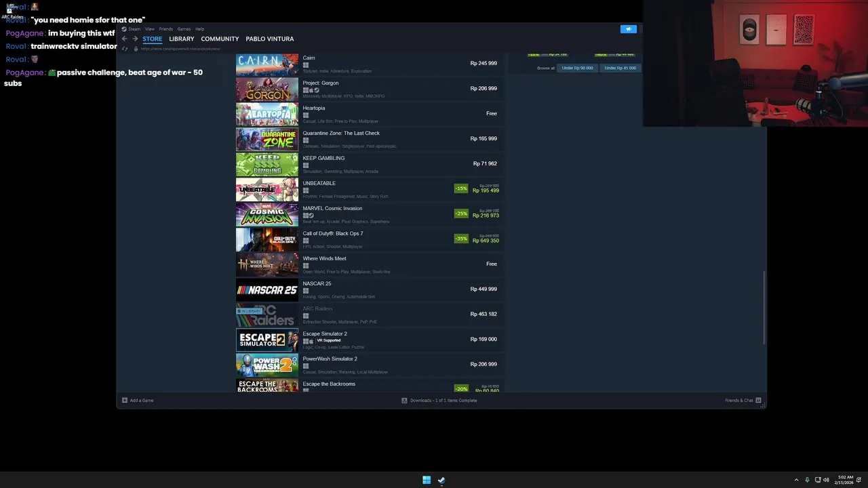Click the Steam icon on the taskbar
Viewport: 868px width, 488px height.
tap(441, 480)
